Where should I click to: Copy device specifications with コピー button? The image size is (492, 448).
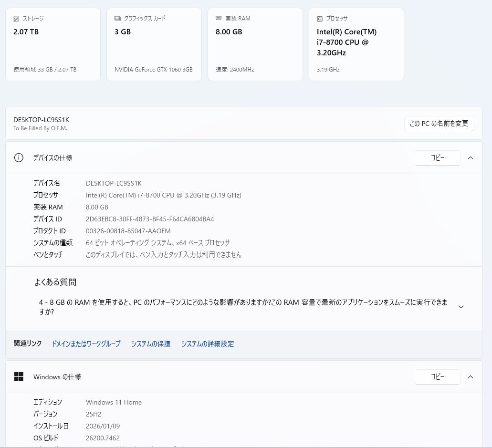point(438,158)
